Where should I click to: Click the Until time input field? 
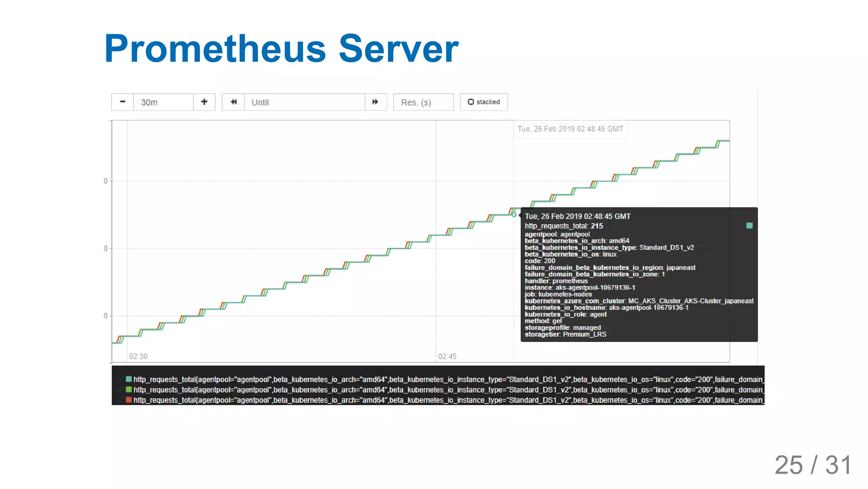coord(305,102)
